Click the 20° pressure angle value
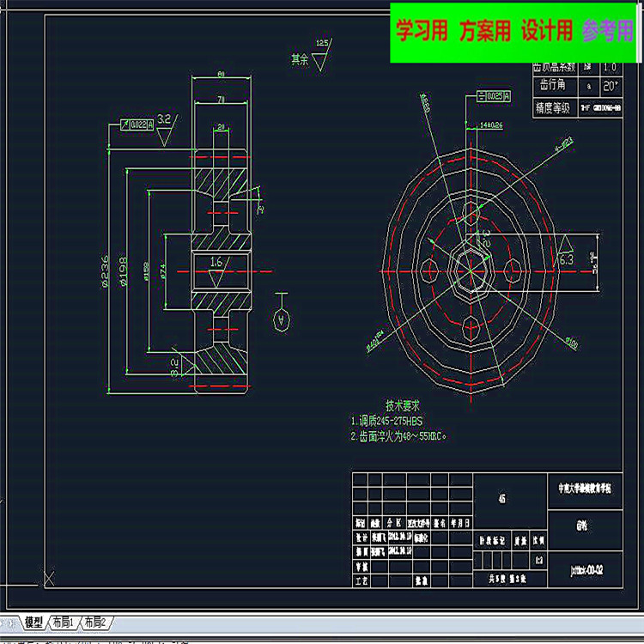Image resolution: width=644 pixels, height=644 pixels. 611,86
